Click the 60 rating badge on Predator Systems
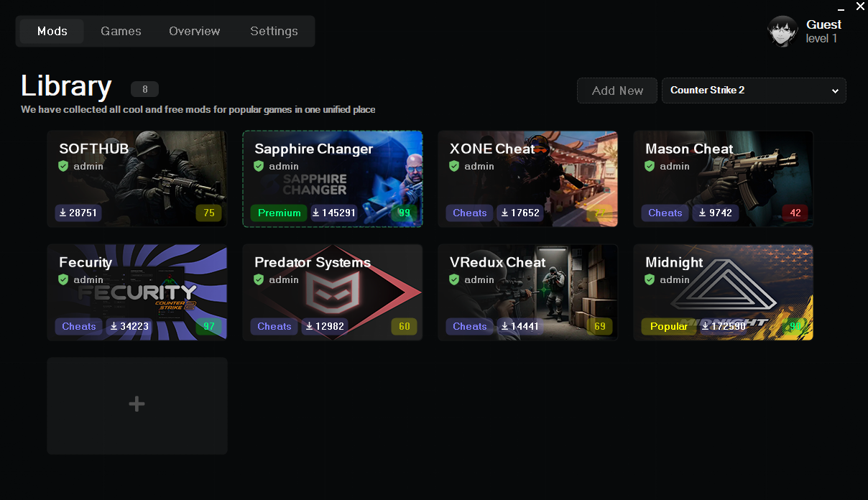The image size is (868, 500). tap(405, 326)
